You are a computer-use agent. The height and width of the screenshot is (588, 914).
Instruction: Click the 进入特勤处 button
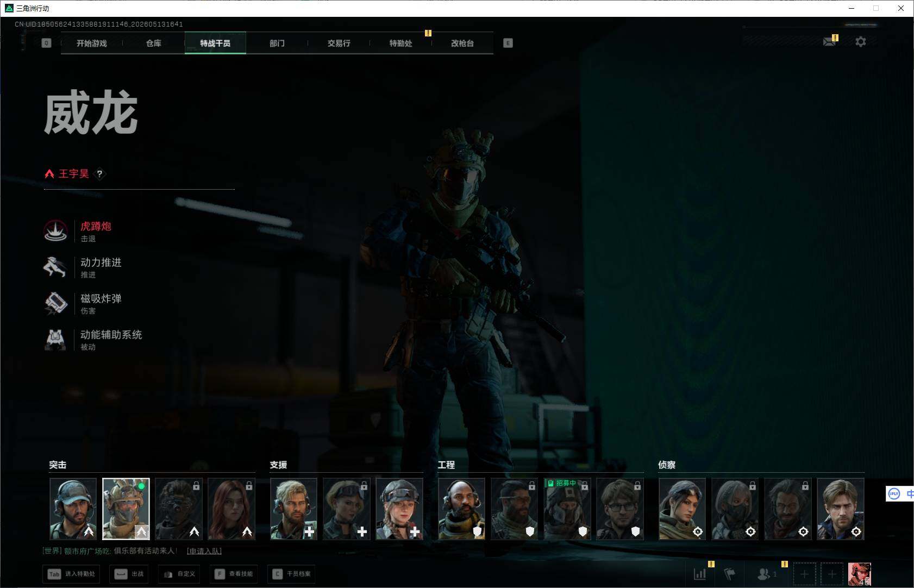(72, 574)
